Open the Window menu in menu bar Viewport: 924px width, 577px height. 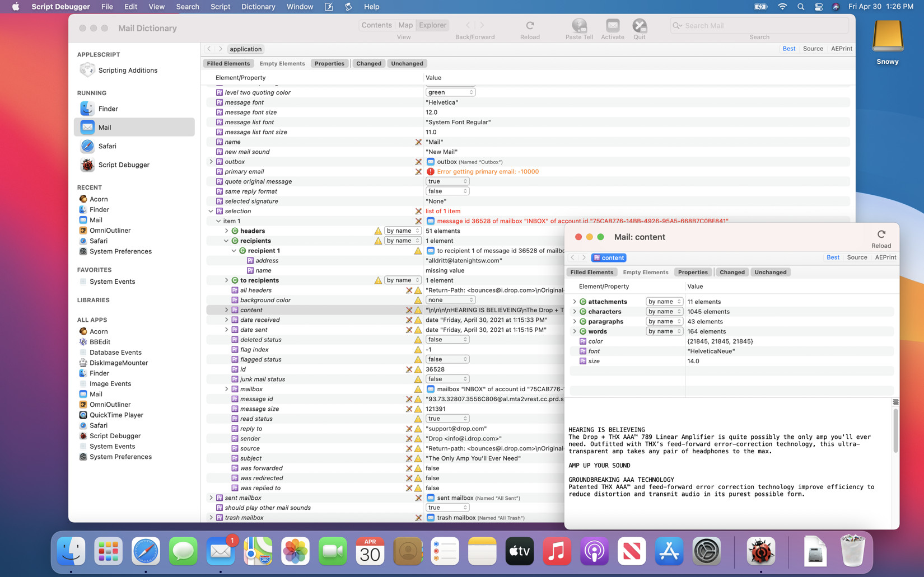pyautogui.click(x=300, y=7)
